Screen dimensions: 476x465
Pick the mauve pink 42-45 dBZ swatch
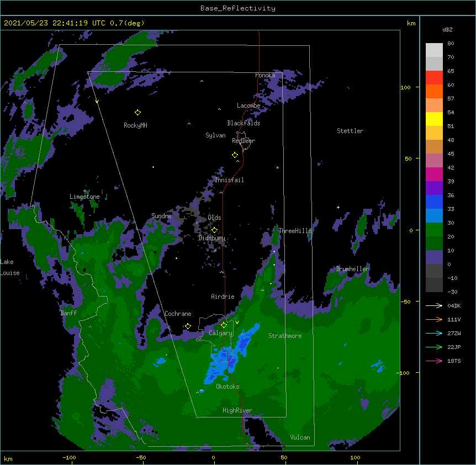434,161
